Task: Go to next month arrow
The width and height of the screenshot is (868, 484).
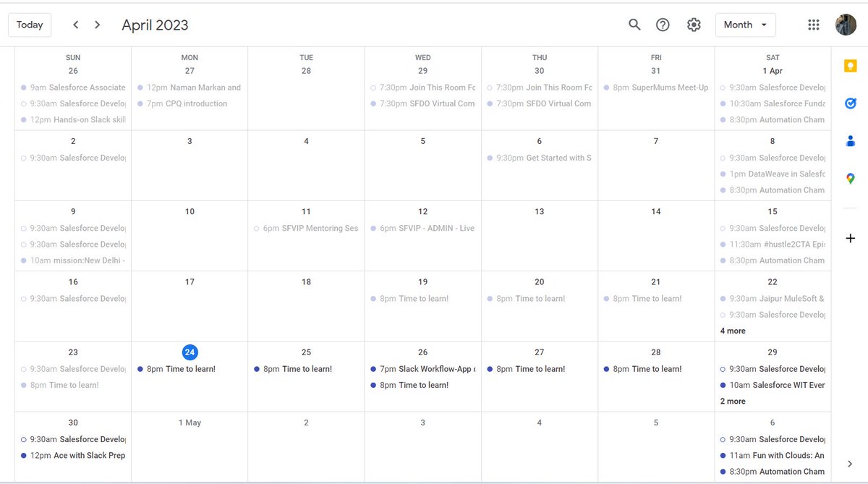Action: click(x=98, y=25)
